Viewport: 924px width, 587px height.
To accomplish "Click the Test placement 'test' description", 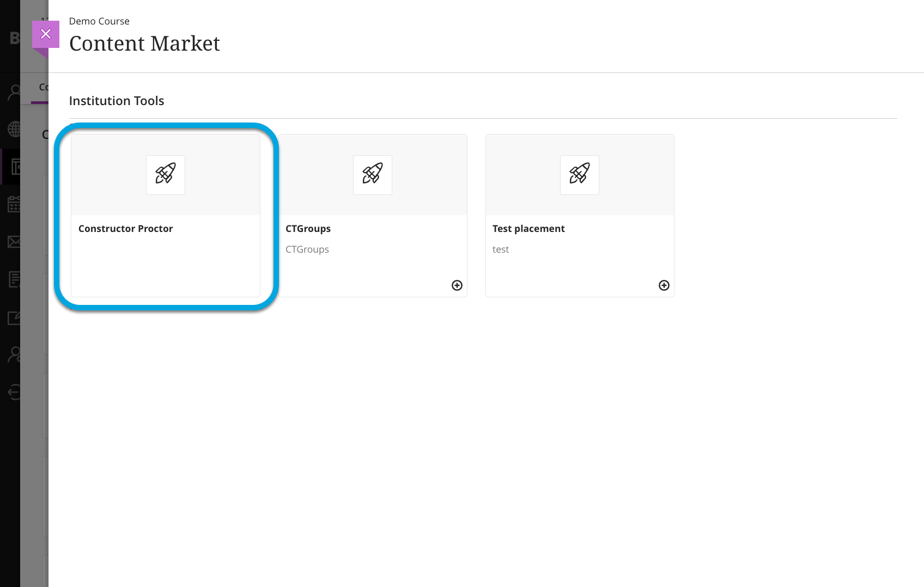I will point(501,249).
